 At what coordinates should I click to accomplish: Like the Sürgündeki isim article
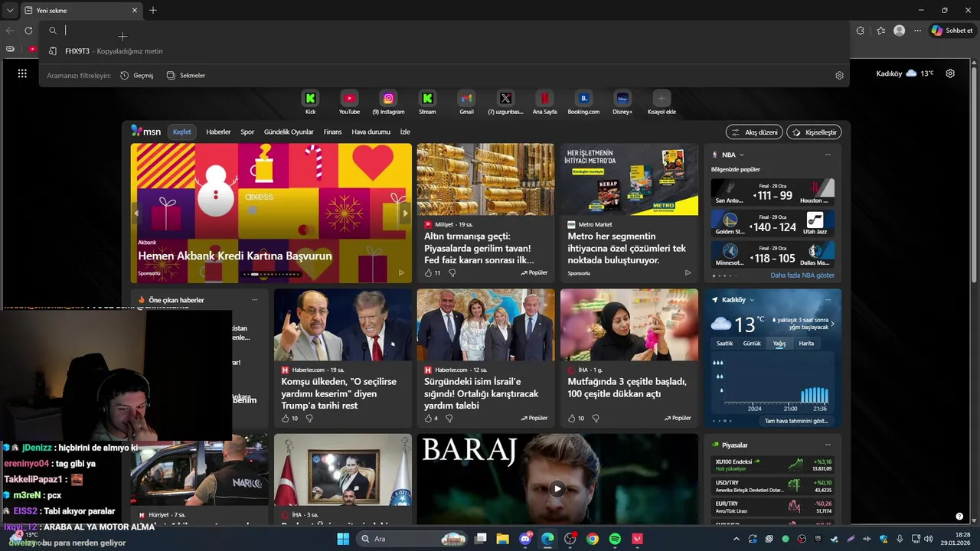click(x=428, y=419)
